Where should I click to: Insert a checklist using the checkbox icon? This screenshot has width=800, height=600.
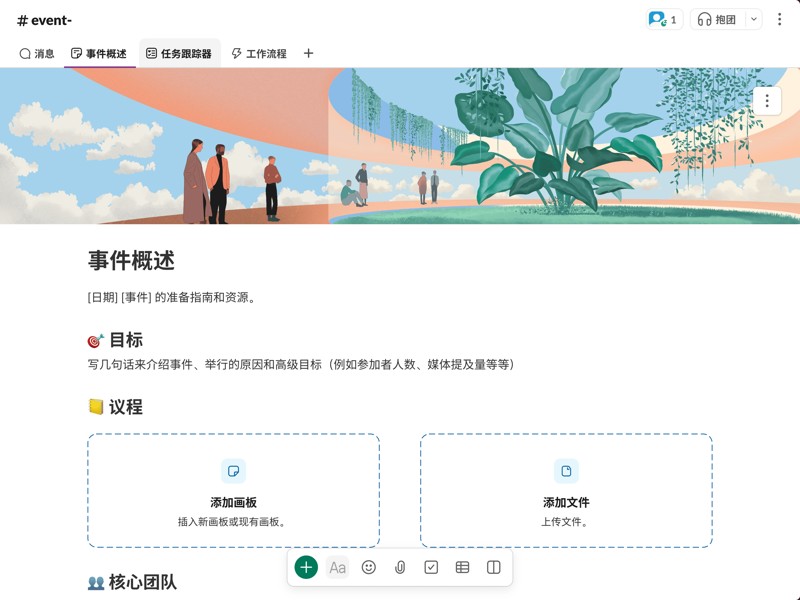coord(432,566)
